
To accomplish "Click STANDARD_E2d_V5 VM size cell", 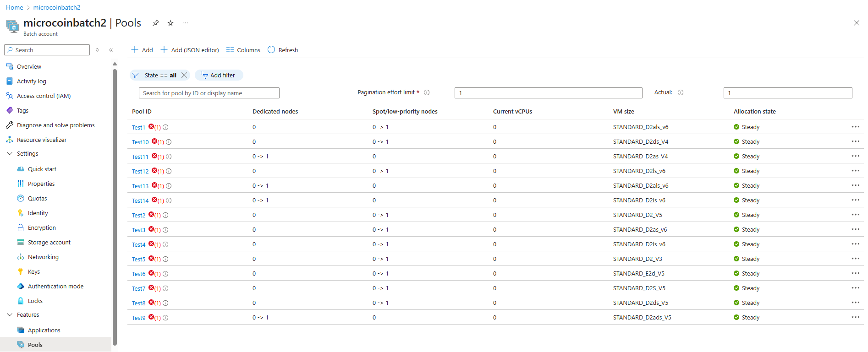I will 638,273.
